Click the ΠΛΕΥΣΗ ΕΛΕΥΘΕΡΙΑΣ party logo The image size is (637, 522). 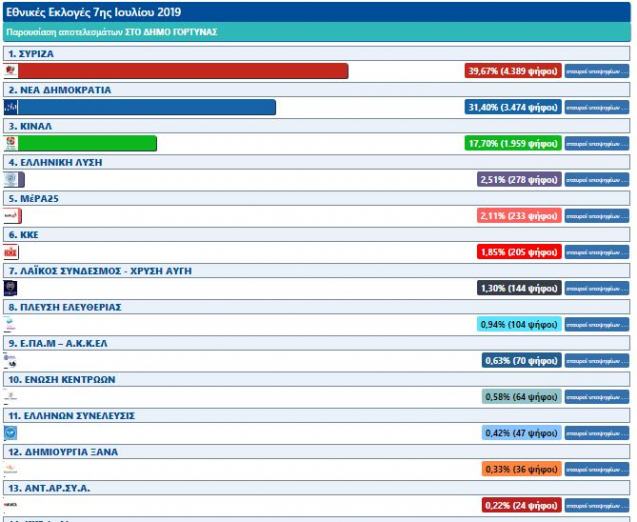point(10,324)
